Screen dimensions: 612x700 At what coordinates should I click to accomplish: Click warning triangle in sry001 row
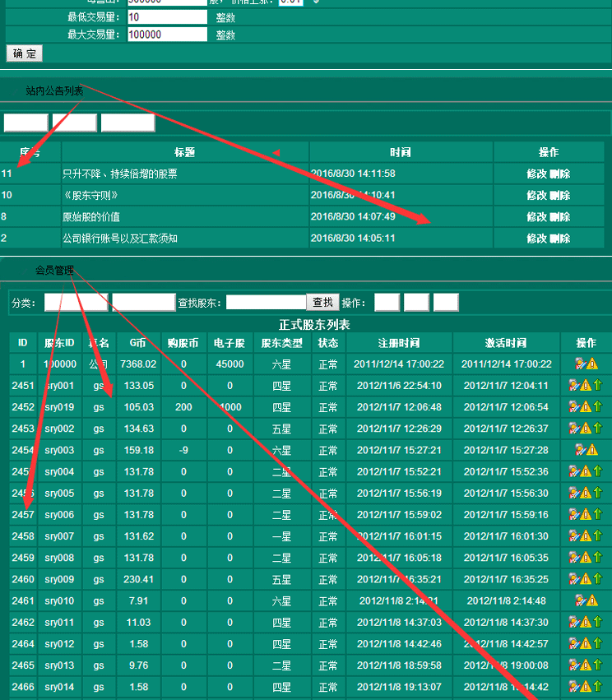point(586,385)
